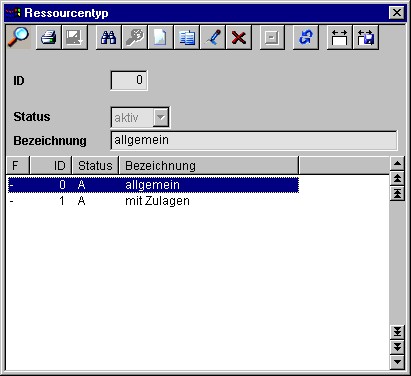Sort by the Status column header
The image size is (411, 376).
[95, 165]
